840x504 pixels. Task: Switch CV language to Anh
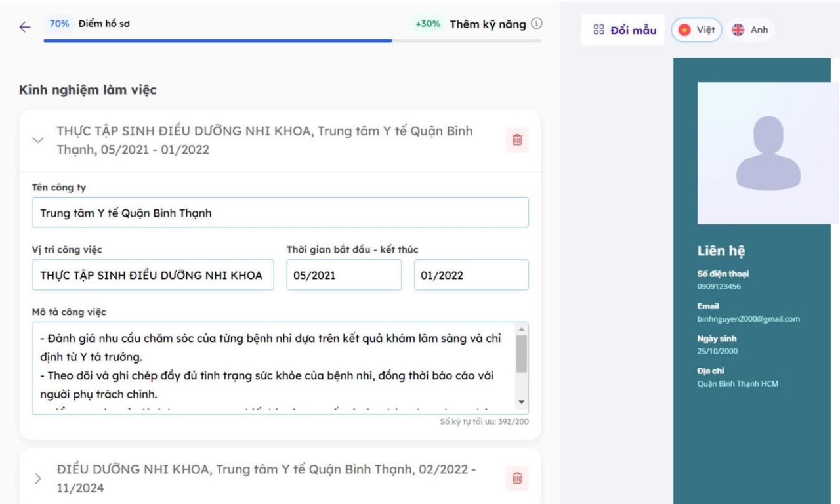pyautogui.click(x=749, y=30)
